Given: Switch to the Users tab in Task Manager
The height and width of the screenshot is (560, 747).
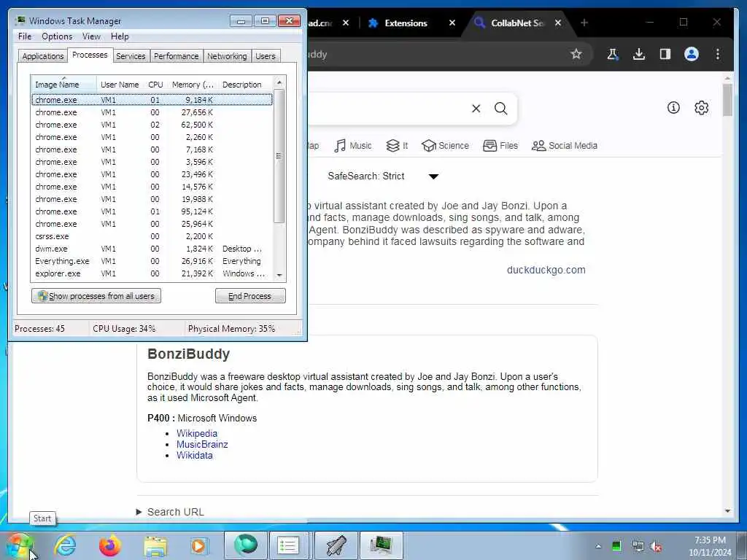Looking at the screenshot, I should pos(266,56).
